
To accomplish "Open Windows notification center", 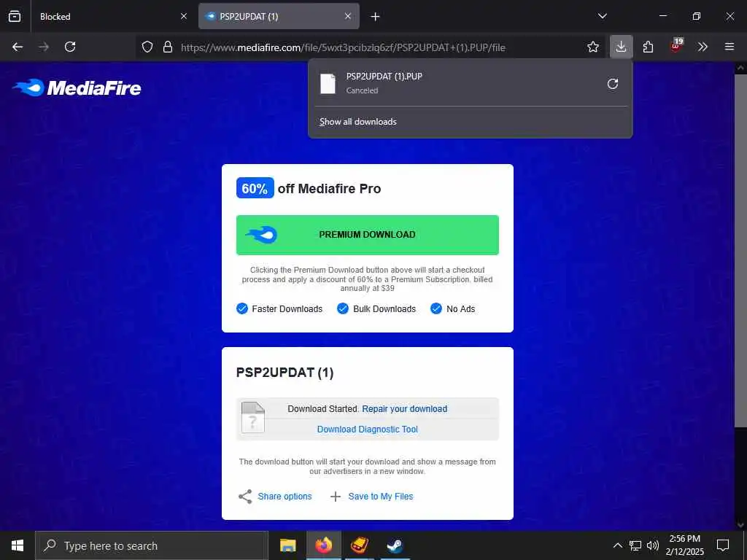I will 723,545.
